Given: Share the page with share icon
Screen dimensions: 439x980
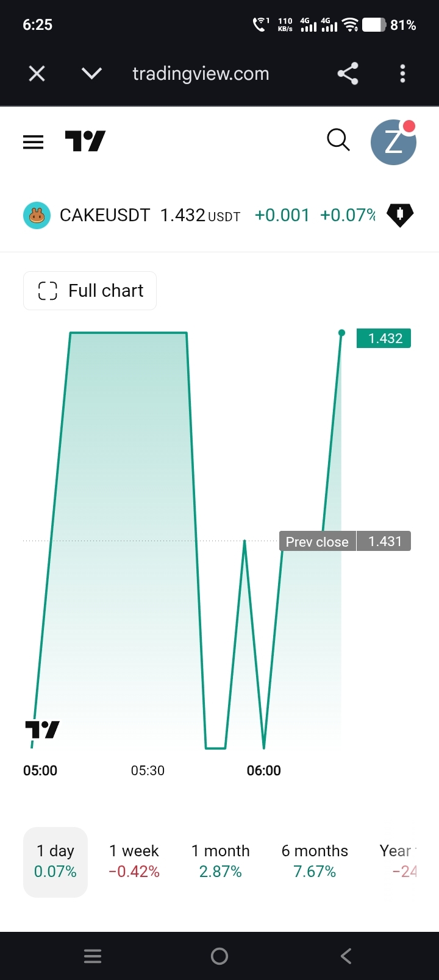Looking at the screenshot, I should (348, 74).
